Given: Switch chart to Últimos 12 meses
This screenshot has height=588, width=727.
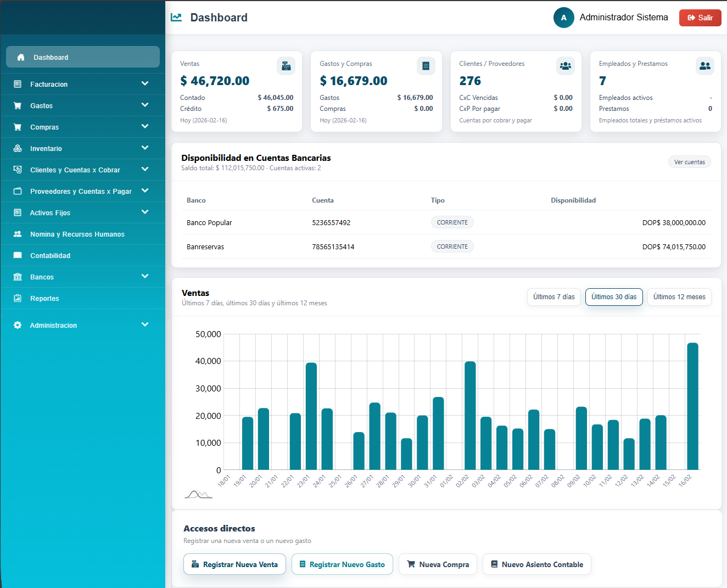Looking at the screenshot, I should (x=679, y=297).
